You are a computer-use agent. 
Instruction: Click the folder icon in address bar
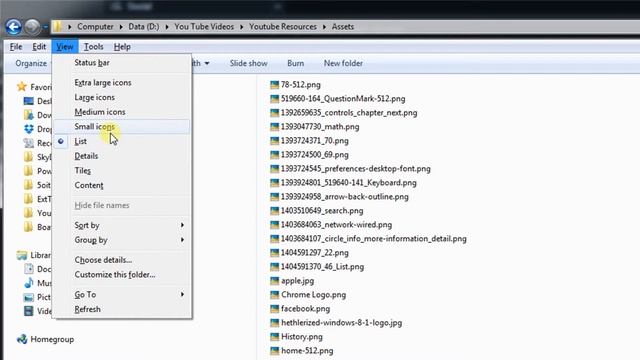point(57,27)
